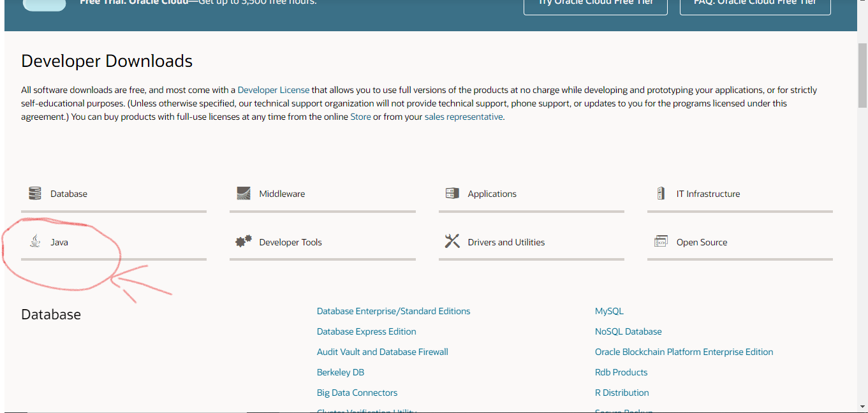Choose Oracle Blockchain Platform Enterprise Edition link

(684, 352)
